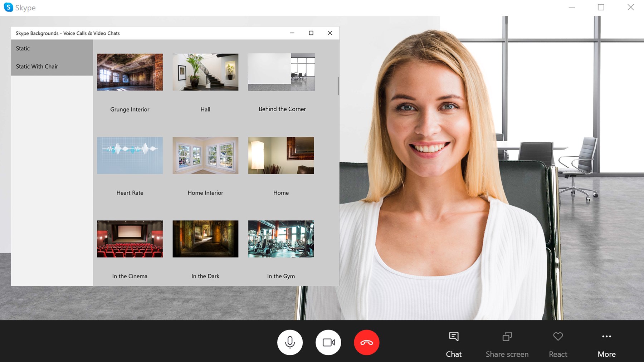Choose the Grunge Interior background

point(130,72)
